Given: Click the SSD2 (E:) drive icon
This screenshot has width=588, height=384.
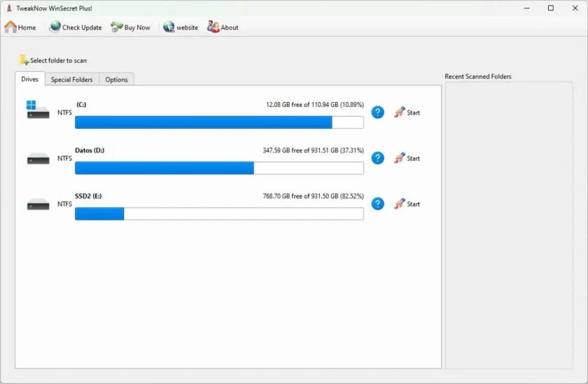Looking at the screenshot, I should (38, 204).
